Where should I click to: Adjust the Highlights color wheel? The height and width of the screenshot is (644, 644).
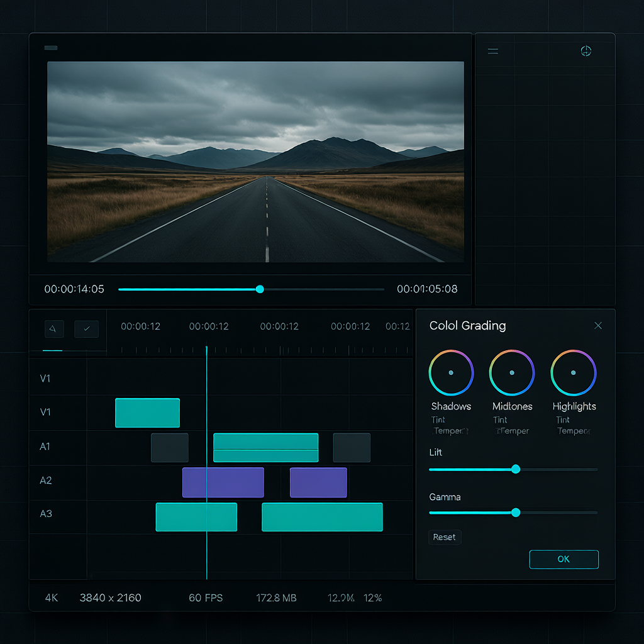(574, 372)
